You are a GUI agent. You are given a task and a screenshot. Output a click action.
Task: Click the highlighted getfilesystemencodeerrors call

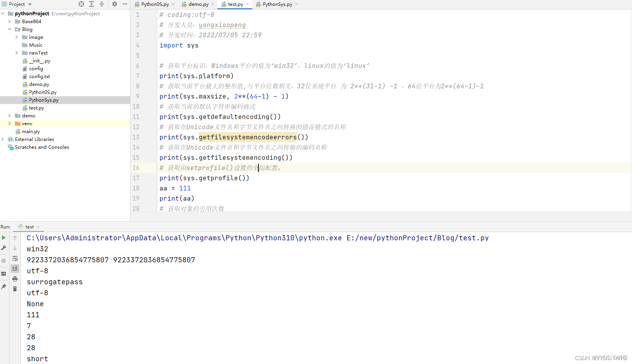[248, 137]
